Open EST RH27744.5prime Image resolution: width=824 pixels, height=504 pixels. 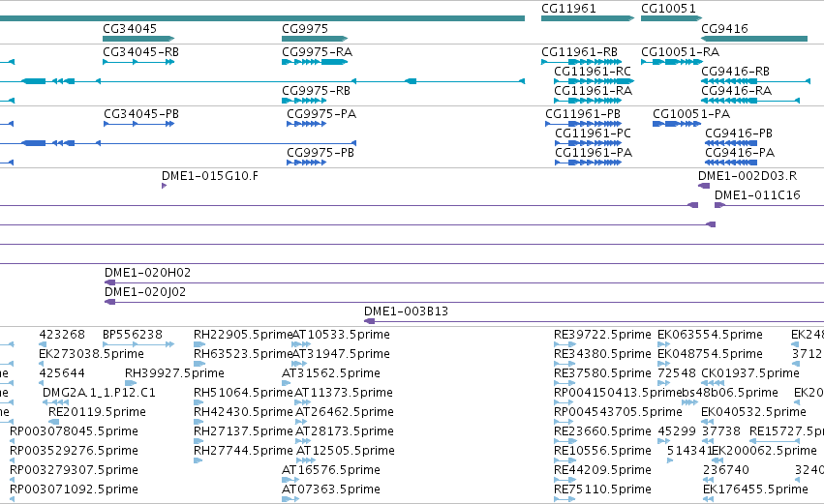[x=198, y=460]
